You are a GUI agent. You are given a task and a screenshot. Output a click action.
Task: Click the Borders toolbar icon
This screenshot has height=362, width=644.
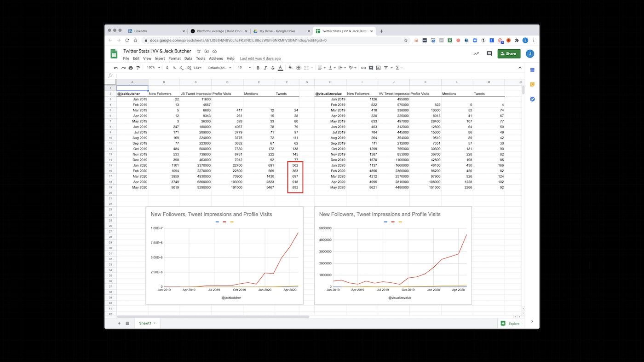[298, 68]
